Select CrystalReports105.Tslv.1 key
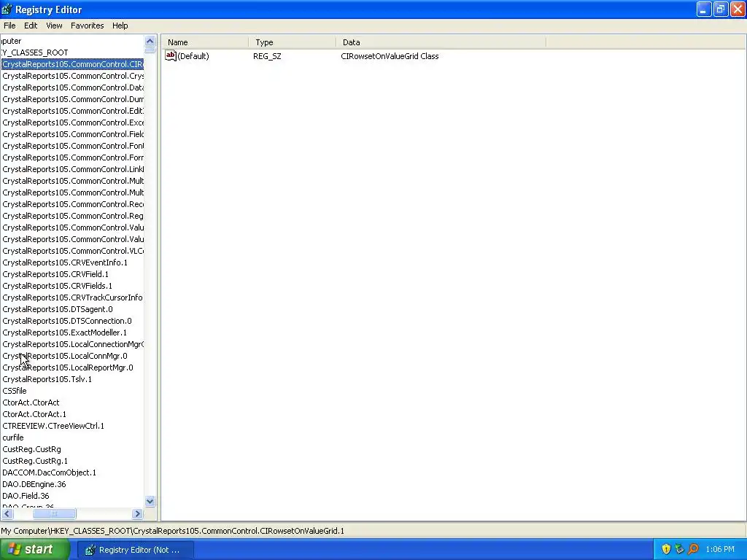Screen dimensions: 747x560 point(47,379)
